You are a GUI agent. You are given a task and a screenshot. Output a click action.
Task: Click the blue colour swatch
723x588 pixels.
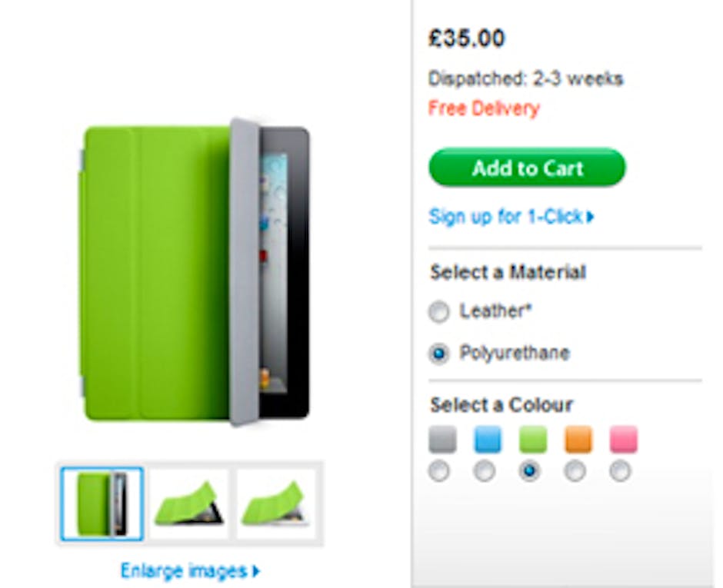488,439
